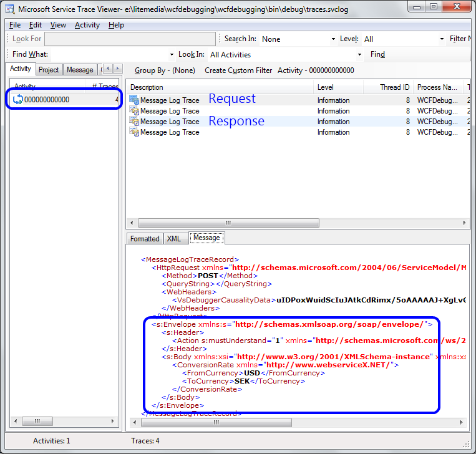
Task: Open the Activity menu
Action: tap(87, 25)
